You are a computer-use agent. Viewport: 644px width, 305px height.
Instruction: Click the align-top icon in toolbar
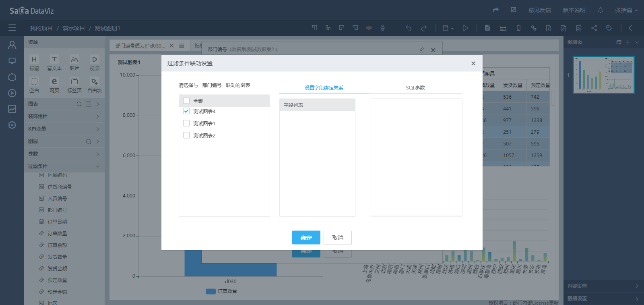coord(314,28)
